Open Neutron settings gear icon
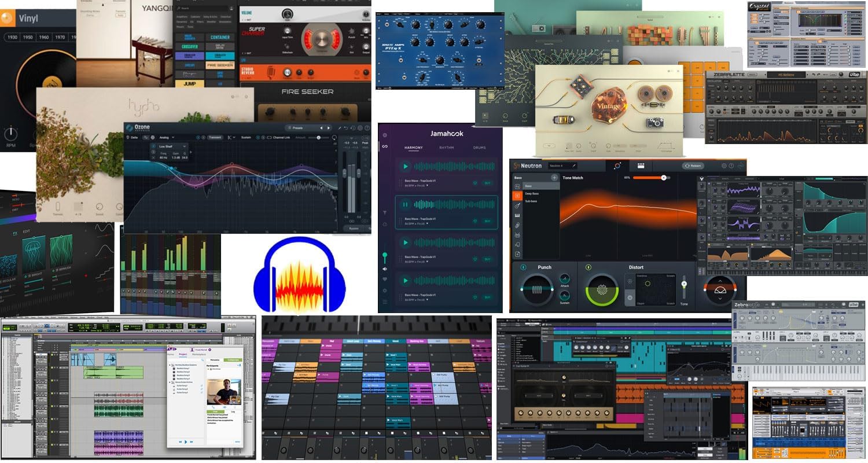 pos(723,166)
